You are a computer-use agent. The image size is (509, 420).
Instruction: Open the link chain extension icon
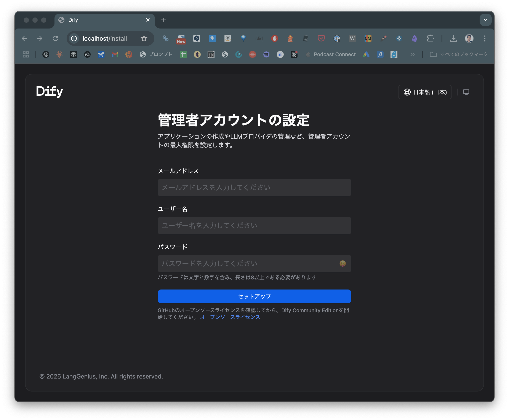[x=165, y=38]
